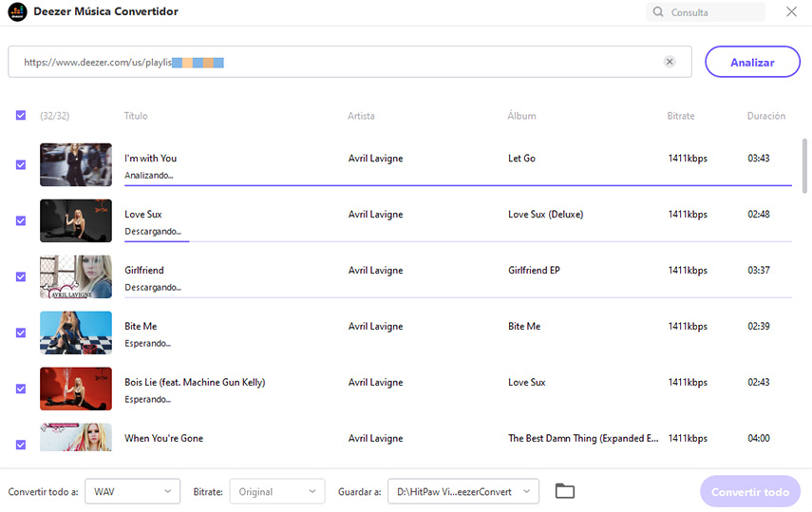812x512 pixels.
Task: Clear the URL with the X icon
Action: click(670, 62)
